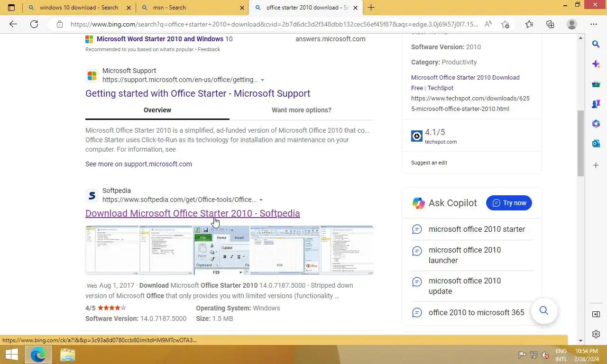Open sidebar Microsoft 365 icon

596,124
